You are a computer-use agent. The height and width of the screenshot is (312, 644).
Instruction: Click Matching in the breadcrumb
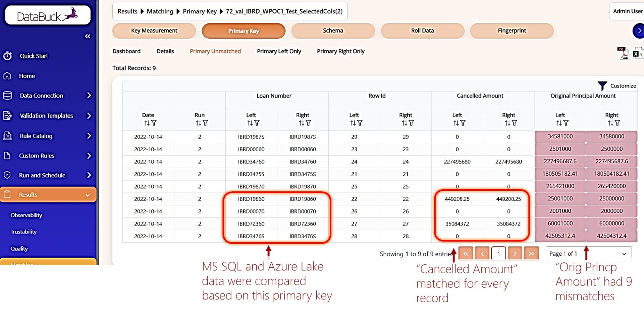point(160,11)
